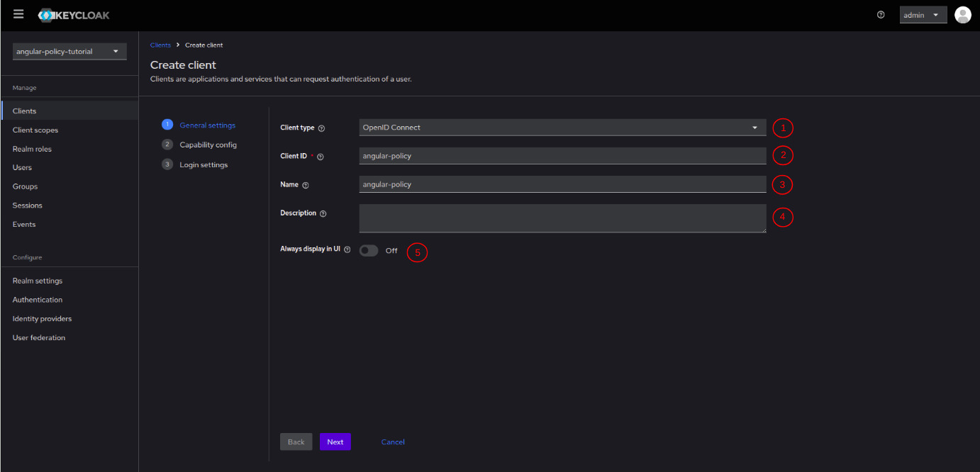Screen dimensions: 980x472
Task: Show help for Client type field
Action: 321,128
